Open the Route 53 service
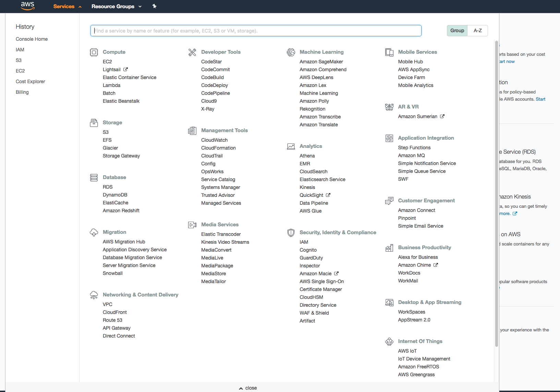 pyautogui.click(x=112, y=320)
